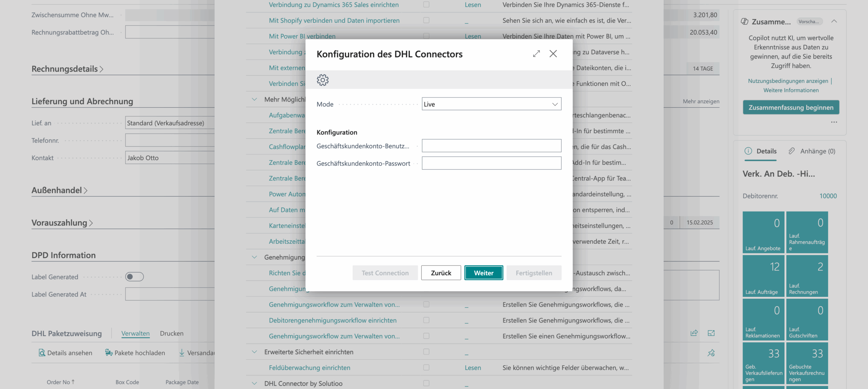Switch to the Drucken tab

click(x=172, y=333)
